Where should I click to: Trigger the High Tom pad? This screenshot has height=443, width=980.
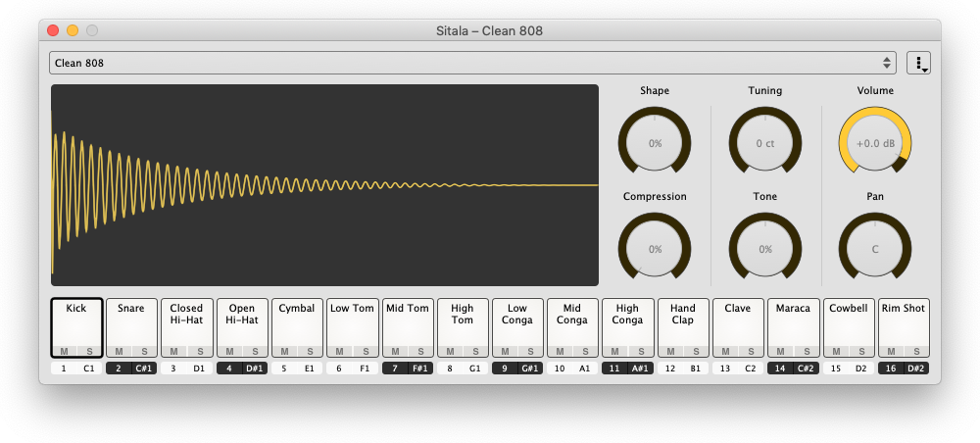point(463,328)
